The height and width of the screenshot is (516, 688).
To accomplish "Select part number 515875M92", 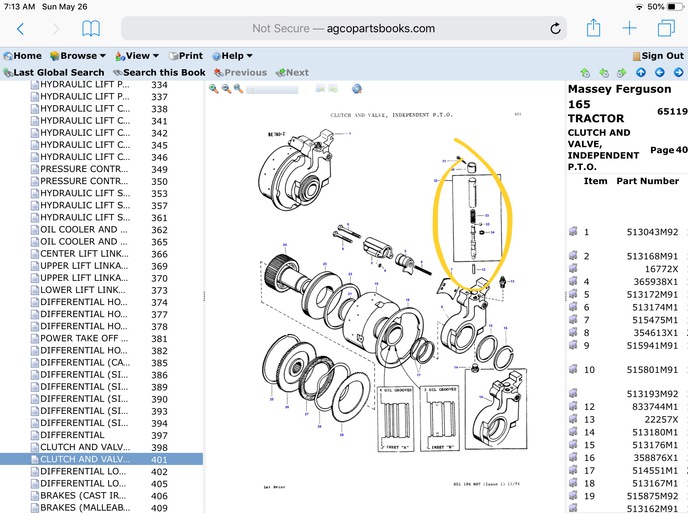I will 652,496.
